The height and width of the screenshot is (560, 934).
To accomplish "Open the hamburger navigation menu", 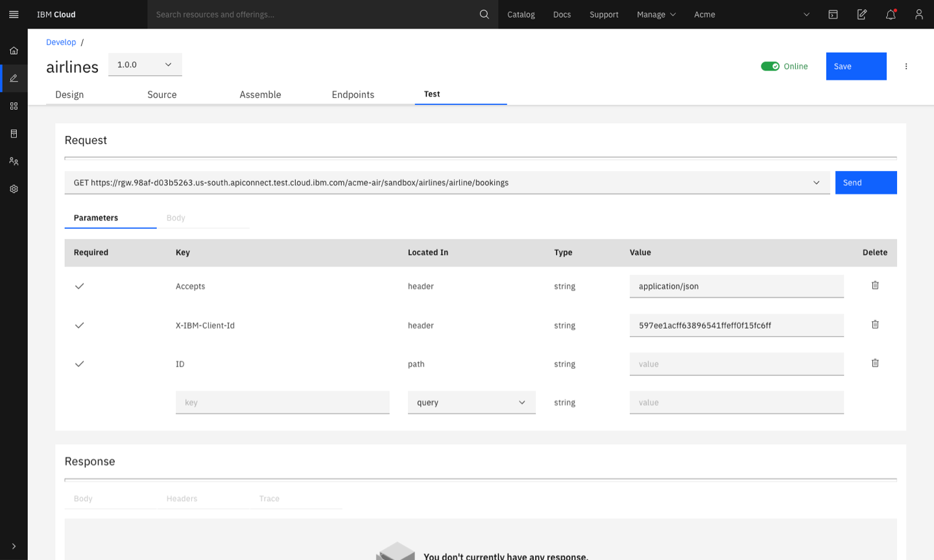I will 14,14.
